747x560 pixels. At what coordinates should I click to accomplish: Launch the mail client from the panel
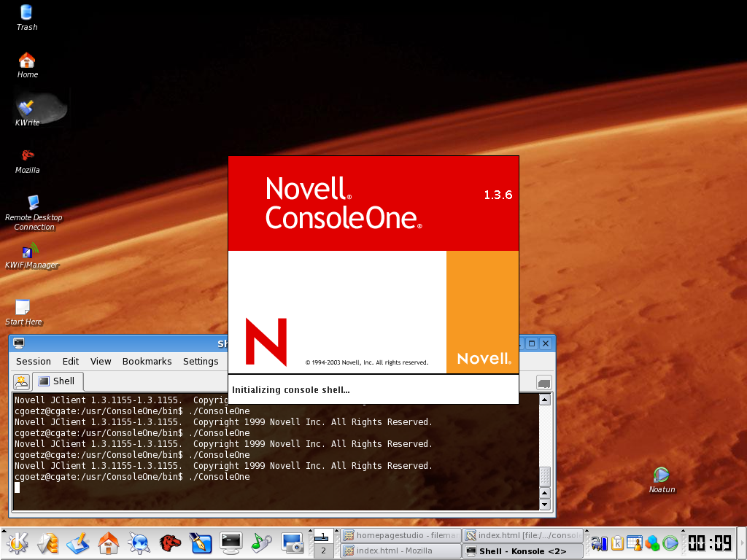[47, 543]
